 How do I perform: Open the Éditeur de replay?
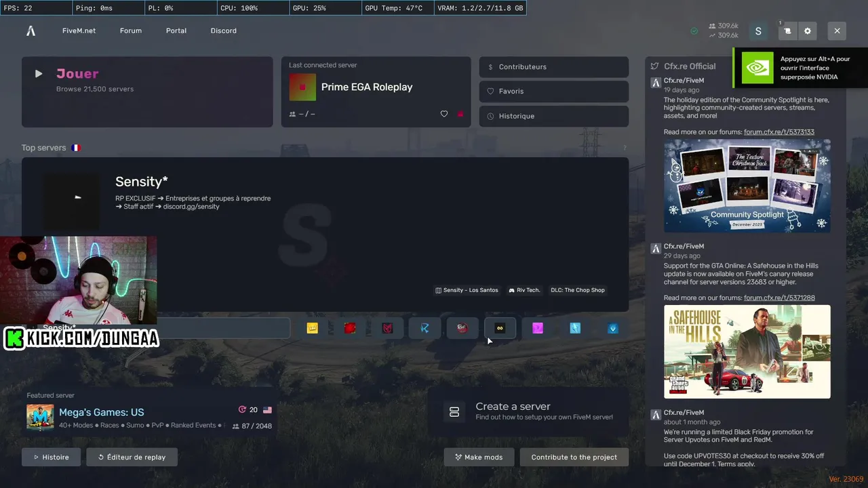132,457
